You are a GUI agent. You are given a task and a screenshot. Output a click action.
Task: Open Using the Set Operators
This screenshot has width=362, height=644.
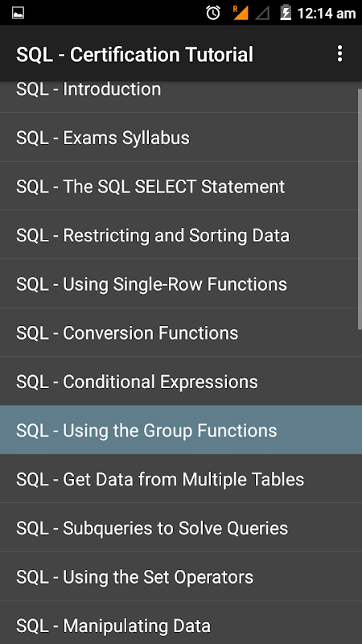181,576
